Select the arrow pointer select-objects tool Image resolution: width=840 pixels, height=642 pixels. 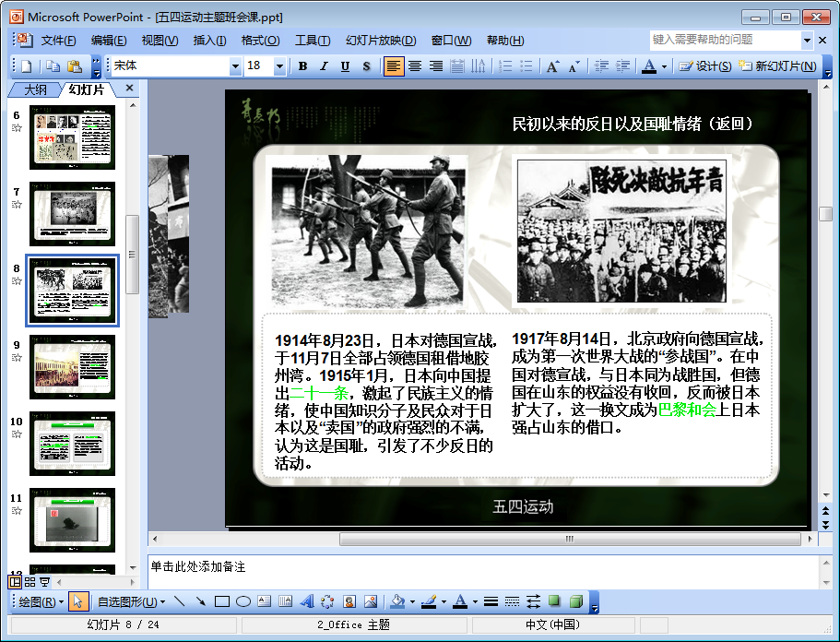77,601
